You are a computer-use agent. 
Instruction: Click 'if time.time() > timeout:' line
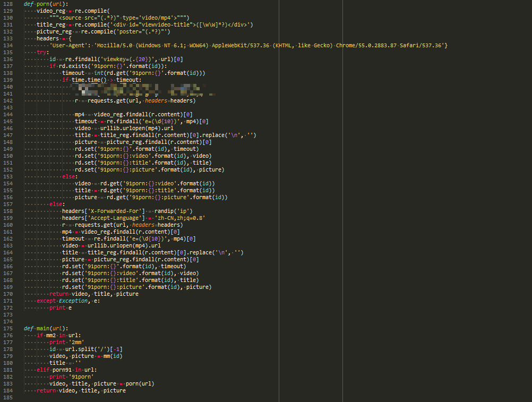(x=102, y=80)
